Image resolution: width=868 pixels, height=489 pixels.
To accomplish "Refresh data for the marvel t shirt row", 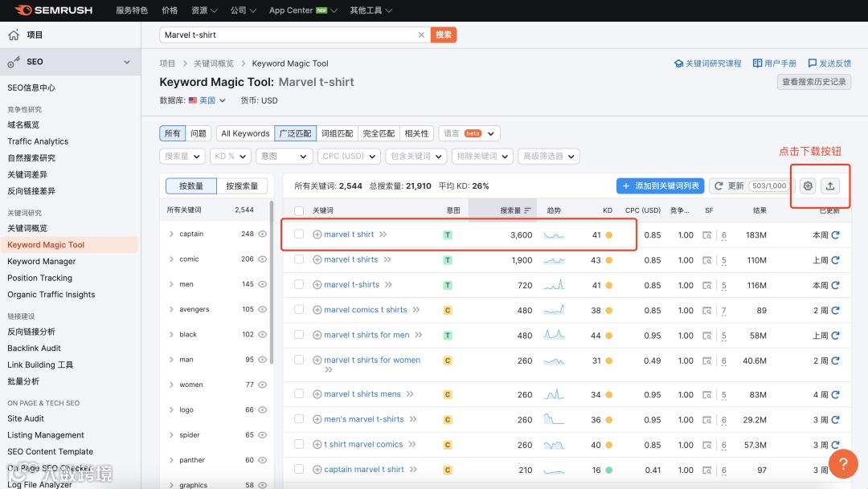I will [836, 234].
